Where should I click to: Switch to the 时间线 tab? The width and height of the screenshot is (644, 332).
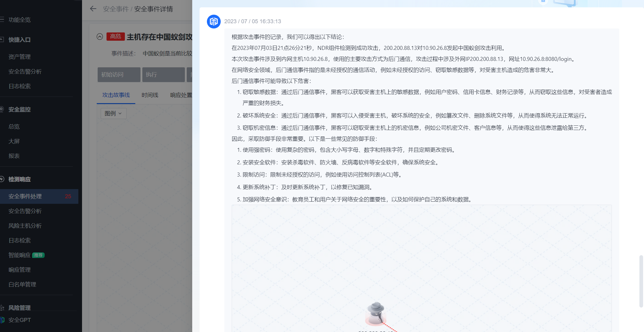(x=149, y=95)
